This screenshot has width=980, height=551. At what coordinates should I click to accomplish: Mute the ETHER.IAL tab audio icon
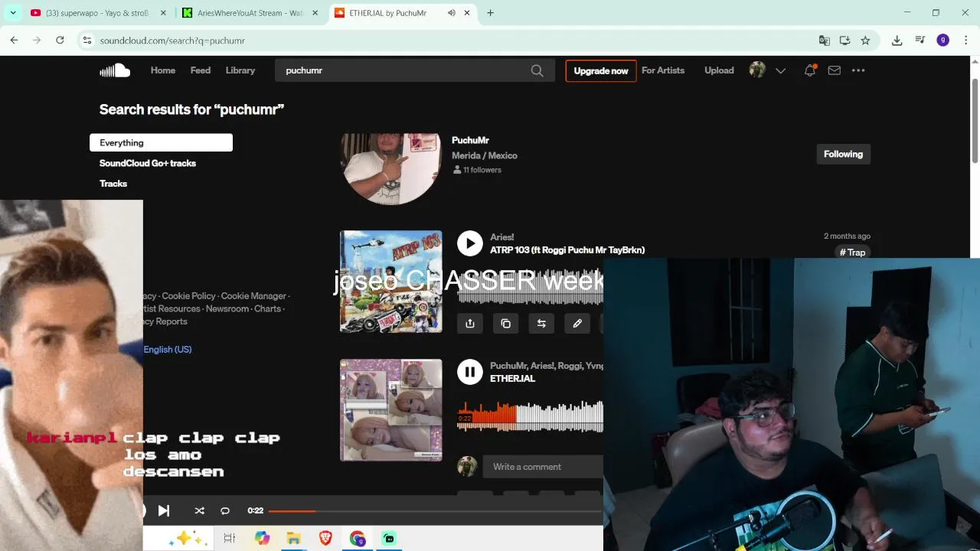click(x=451, y=13)
